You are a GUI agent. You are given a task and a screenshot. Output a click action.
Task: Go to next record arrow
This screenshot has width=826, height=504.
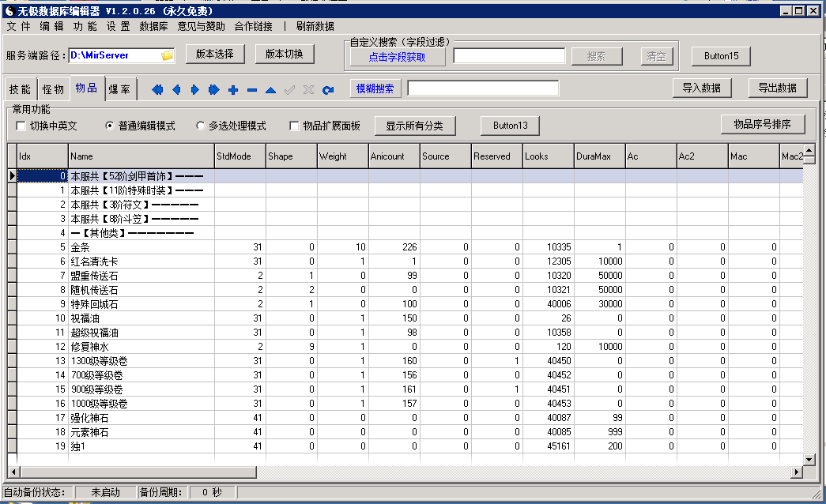point(195,89)
